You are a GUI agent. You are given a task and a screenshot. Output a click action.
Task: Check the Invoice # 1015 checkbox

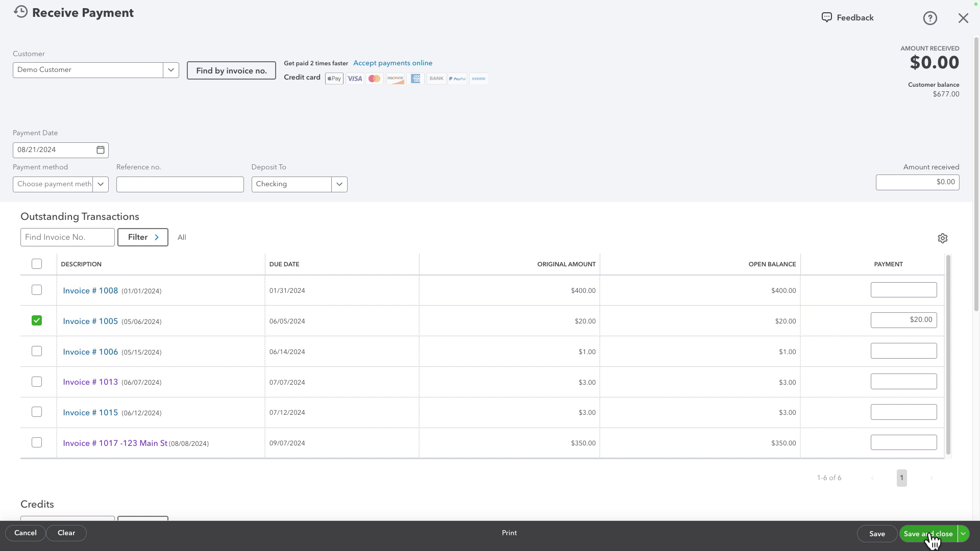[x=37, y=412]
